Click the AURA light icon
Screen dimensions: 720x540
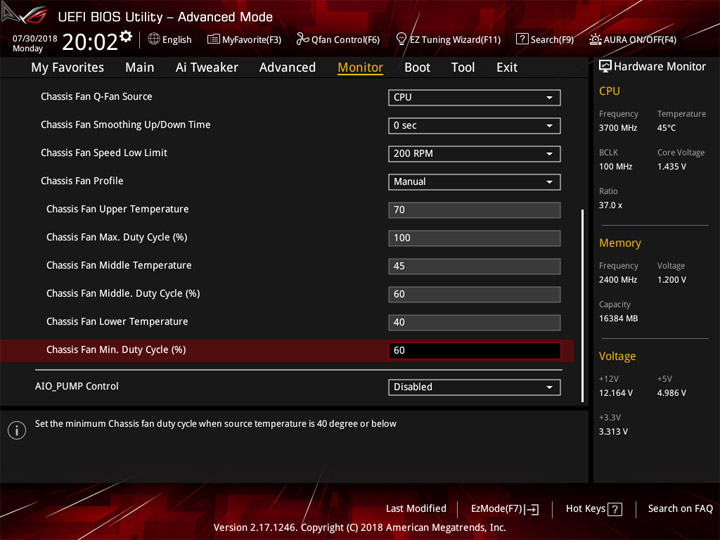pyautogui.click(x=595, y=39)
